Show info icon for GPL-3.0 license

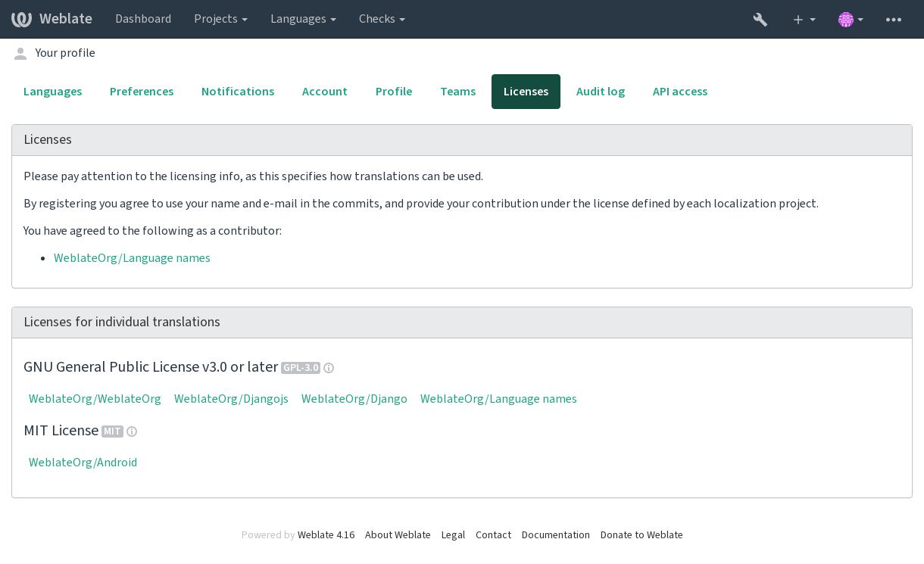(329, 368)
